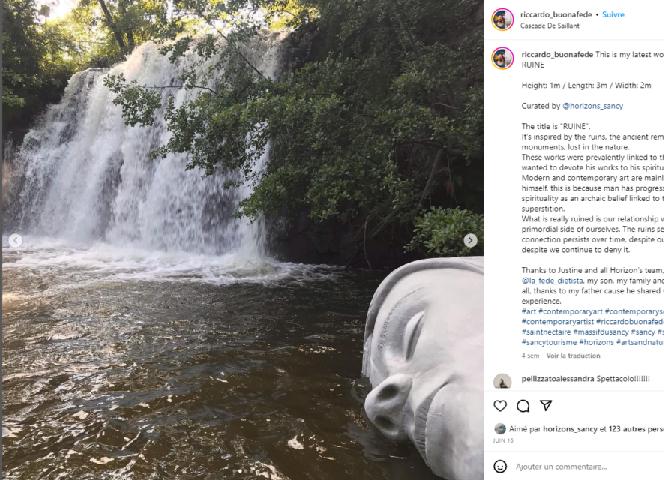
Task: Like the post with the heart icon
Action: click(x=500, y=406)
